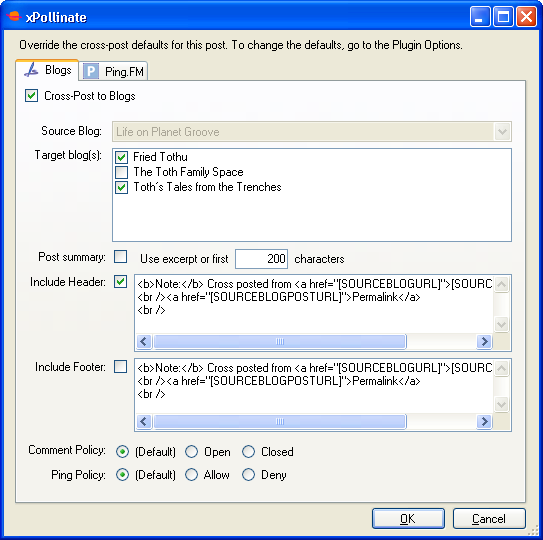543x540 pixels.
Task: Click the header horizontal scrollbar thumb
Action: (279, 342)
